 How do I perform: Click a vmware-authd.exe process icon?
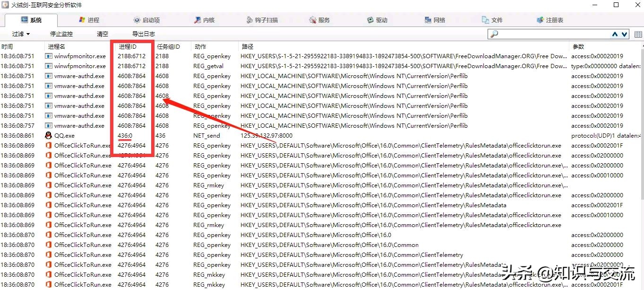point(49,76)
